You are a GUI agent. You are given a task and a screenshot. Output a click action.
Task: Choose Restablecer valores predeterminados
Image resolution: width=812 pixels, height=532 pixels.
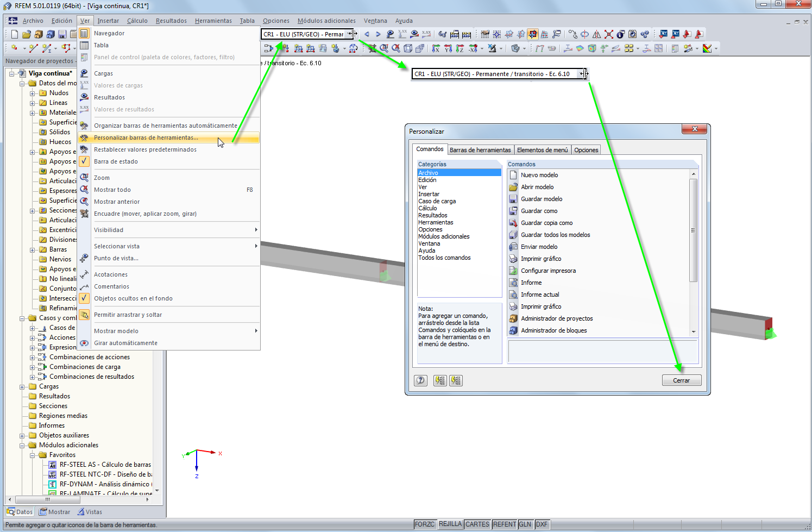[168, 149]
